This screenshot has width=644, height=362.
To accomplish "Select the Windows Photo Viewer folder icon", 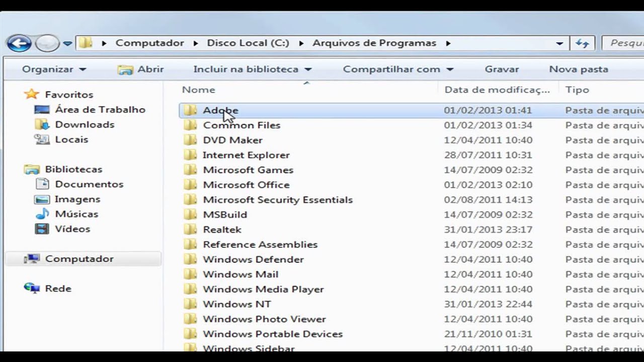I will [190, 319].
